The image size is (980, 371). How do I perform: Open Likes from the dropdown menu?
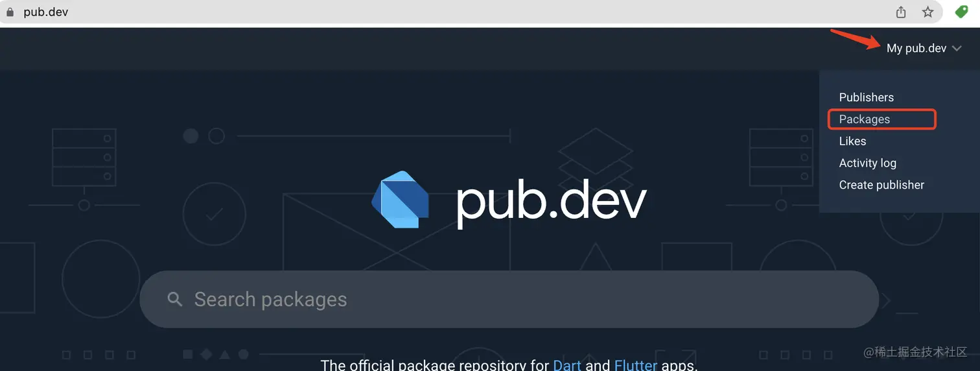[x=852, y=141]
